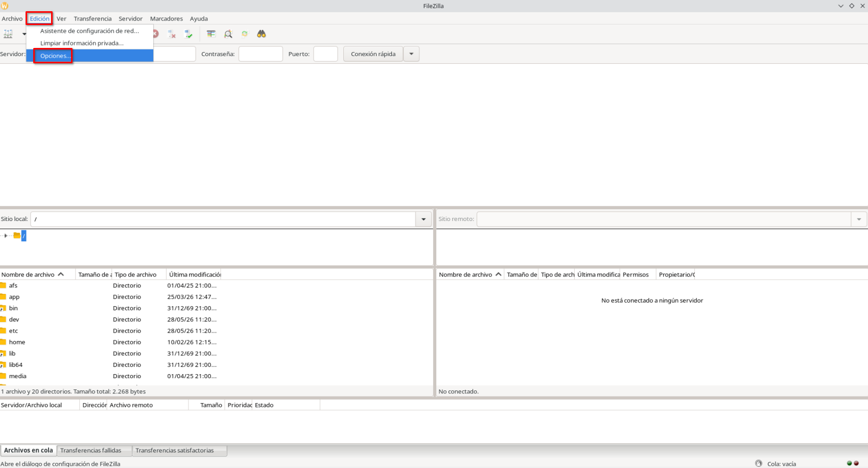Click the local Última modificación column header
Viewport: 868px width, 468px height.
[x=194, y=275]
